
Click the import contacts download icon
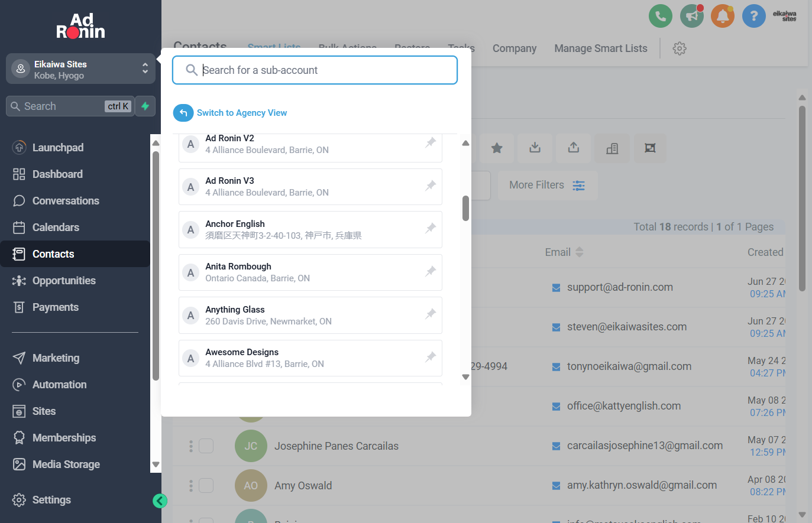(535, 148)
